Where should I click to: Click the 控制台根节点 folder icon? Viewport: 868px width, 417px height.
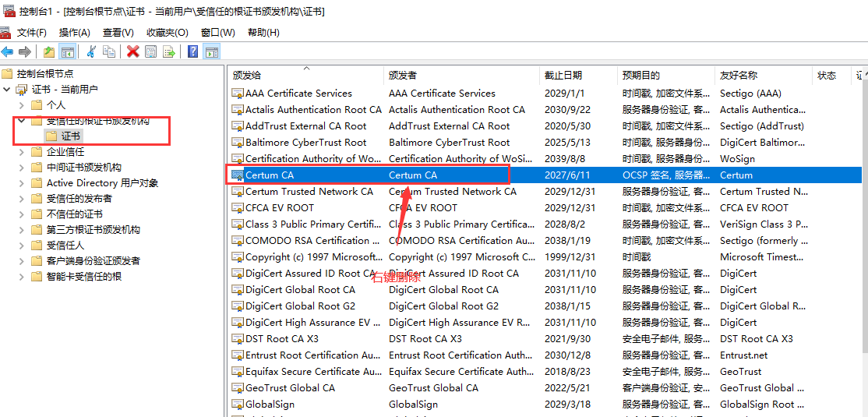[x=7, y=73]
